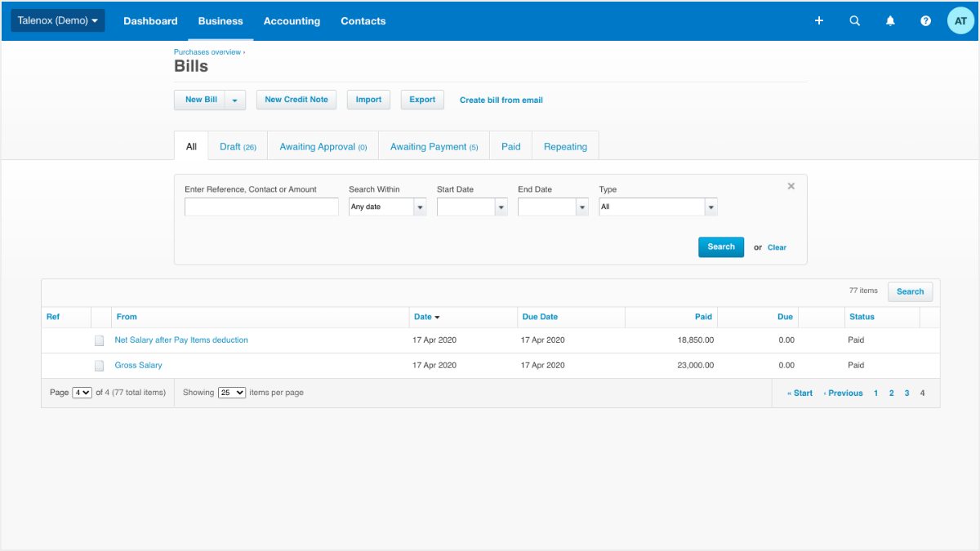Open the Create bill from email link

(x=501, y=100)
